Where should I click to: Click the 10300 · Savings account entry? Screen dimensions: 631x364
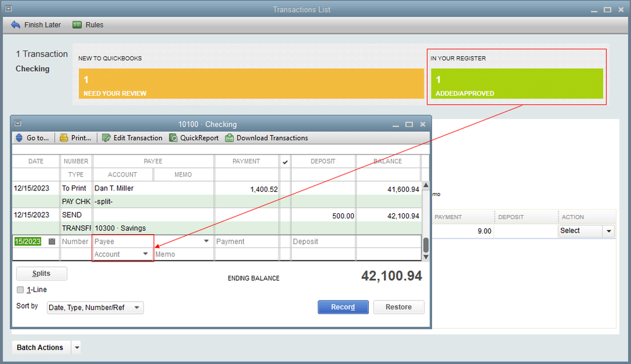click(120, 228)
